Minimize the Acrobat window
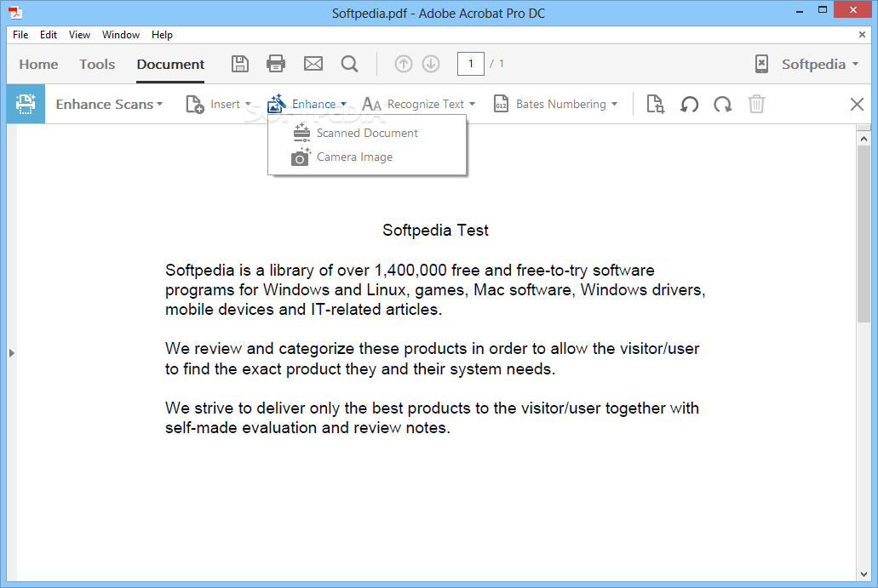878x588 pixels. pyautogui.click(x=800, y=10)
